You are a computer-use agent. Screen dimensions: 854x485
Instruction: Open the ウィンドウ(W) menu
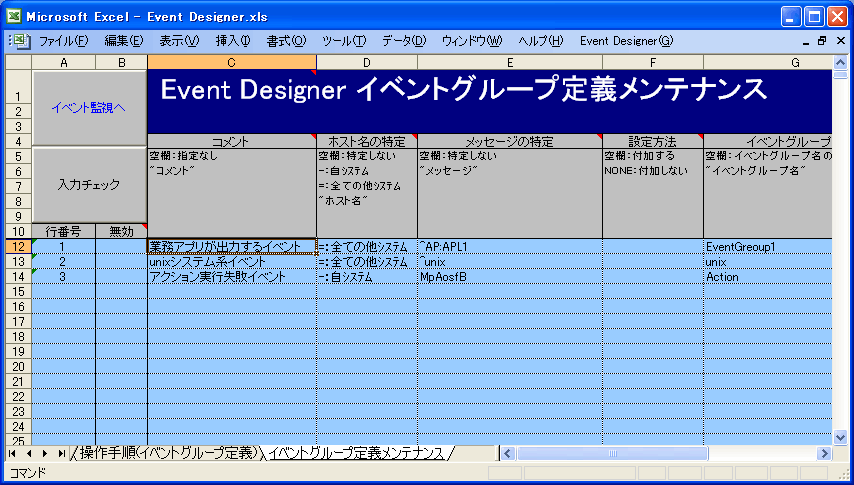click(472, 41)
